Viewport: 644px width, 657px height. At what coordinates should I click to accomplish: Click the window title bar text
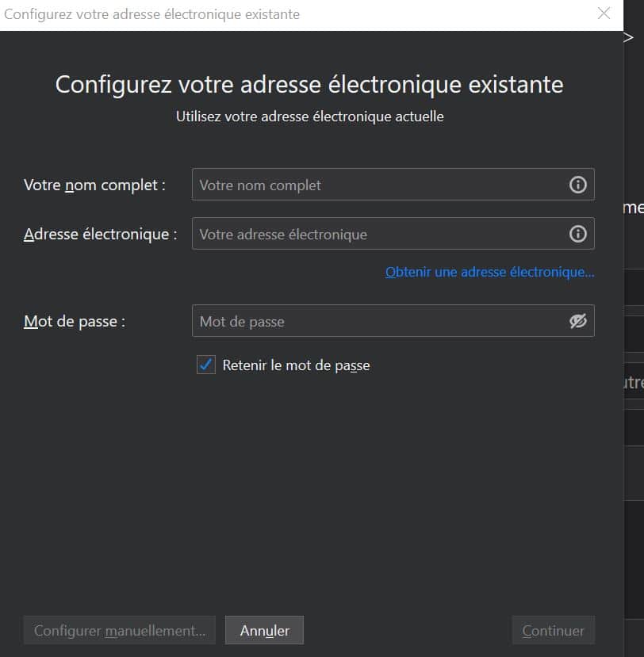coord(152,14)
